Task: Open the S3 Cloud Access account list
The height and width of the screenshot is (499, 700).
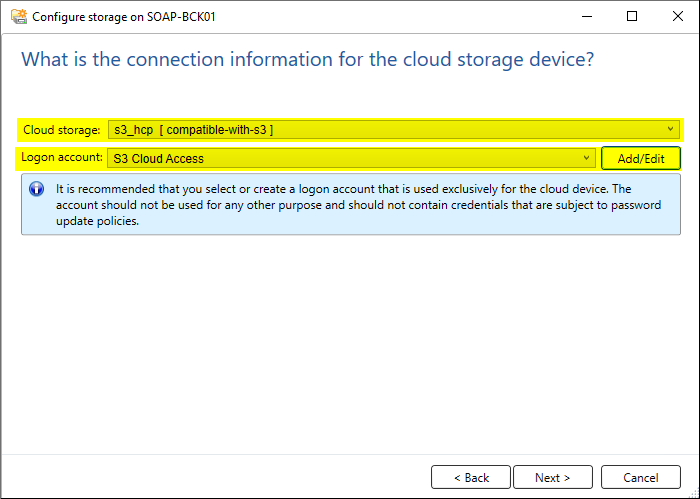Action: tap(351, 158)
